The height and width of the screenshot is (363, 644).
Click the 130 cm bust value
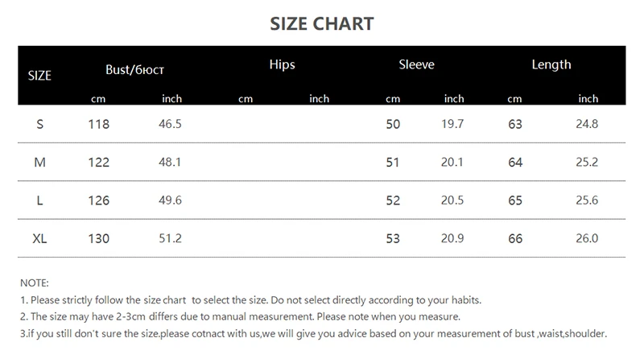pyautogui.click(x=98, y=238)
